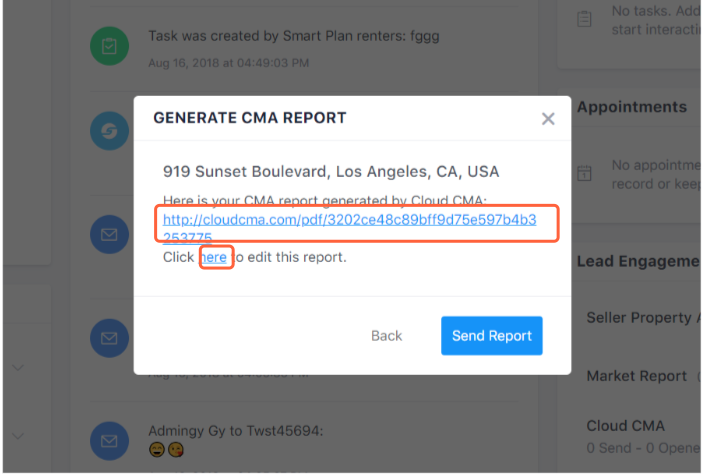Click the "here" link to edit report
Image resolution: width=714 pixels, height=476 pixels.
214,257
